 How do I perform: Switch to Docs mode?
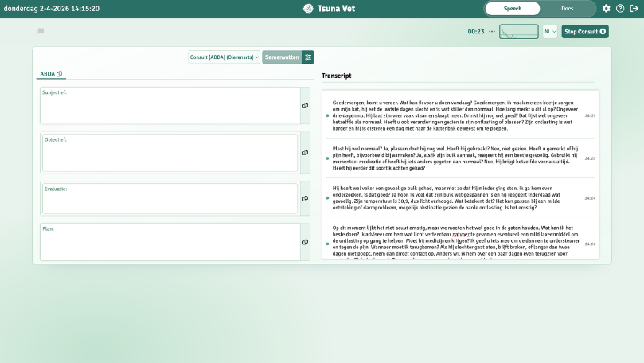(567, 9)
